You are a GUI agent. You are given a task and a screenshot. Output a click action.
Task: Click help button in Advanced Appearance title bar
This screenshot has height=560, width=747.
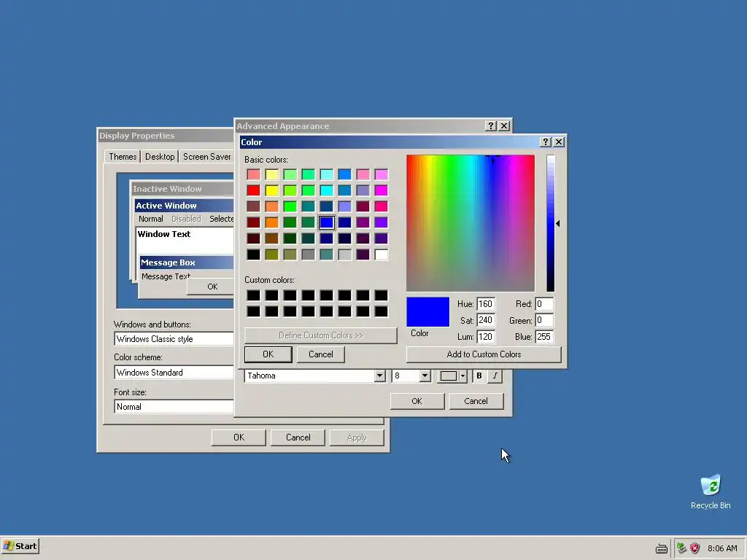tap(491, 125)
